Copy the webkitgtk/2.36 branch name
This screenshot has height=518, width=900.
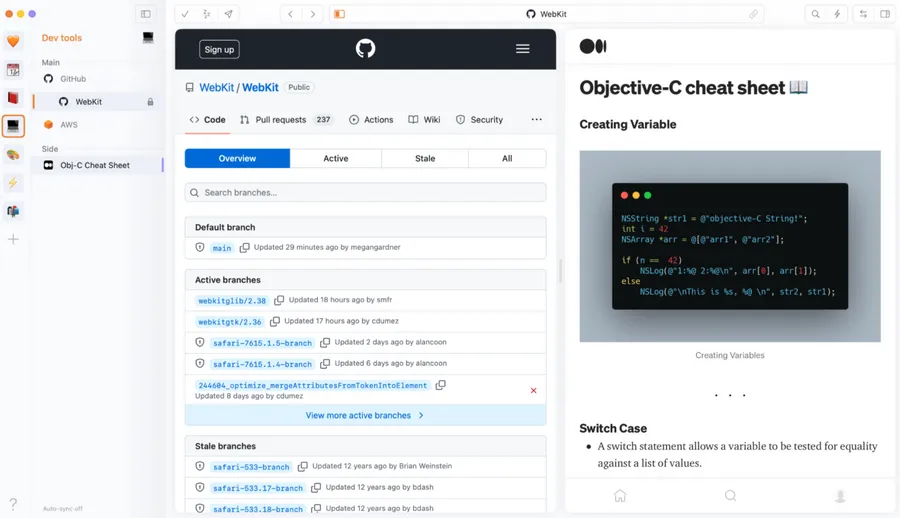pyautogui.click(x=275, y=321)
